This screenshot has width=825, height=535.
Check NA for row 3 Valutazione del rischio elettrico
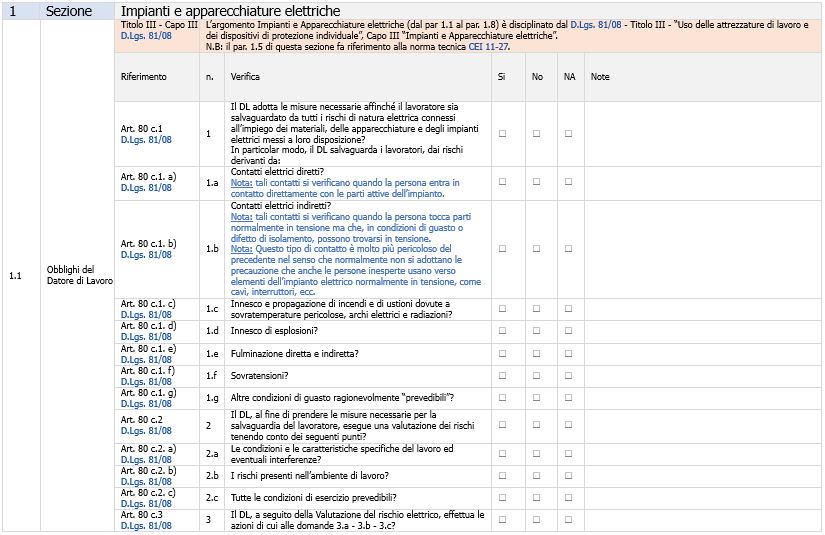(x=568, y=519)
